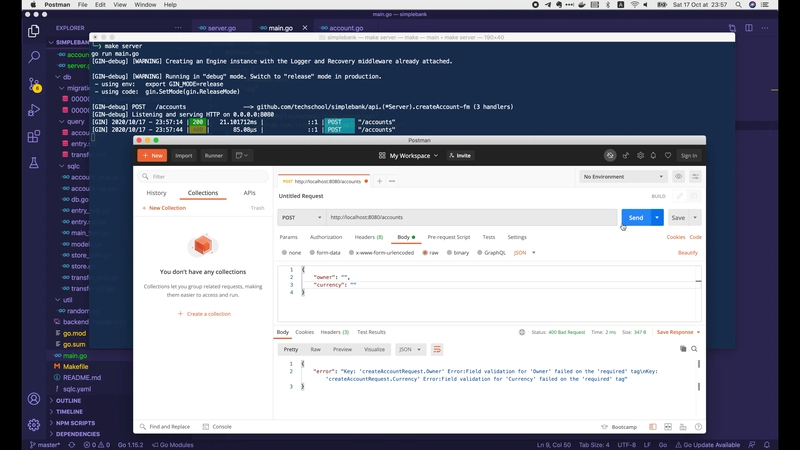This screenshot has height=450, width=800.
Task: Open the Pre-request Script tab
Action: 448,237
